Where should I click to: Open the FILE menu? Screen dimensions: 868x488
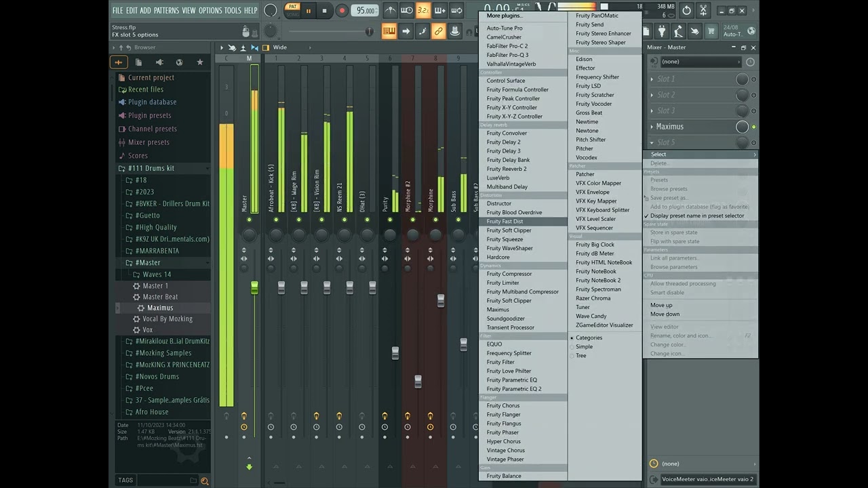pos(117,11)
